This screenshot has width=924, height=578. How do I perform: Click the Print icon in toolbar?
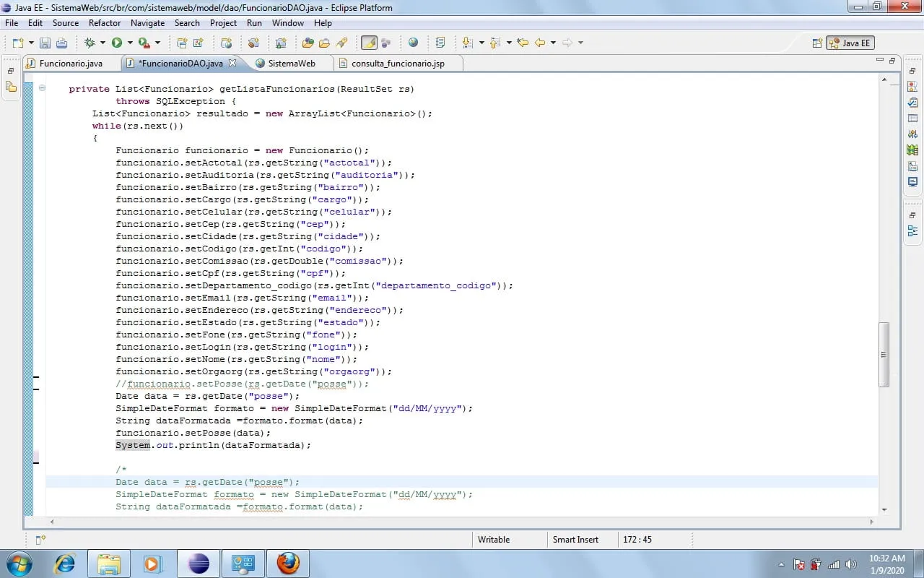61,43
